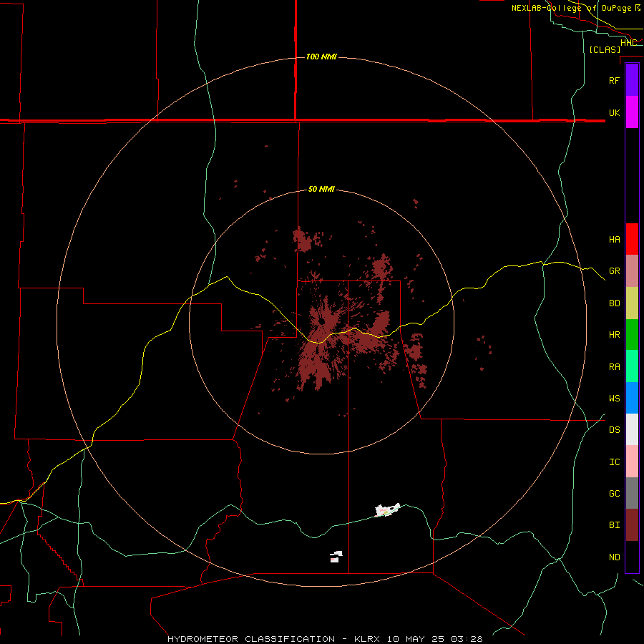Image resolution: width=644 pixels, height=644 pixels.
Task: Click the dark red BI legend swatch
Action: pyautogui.click(x=632, y=525)
